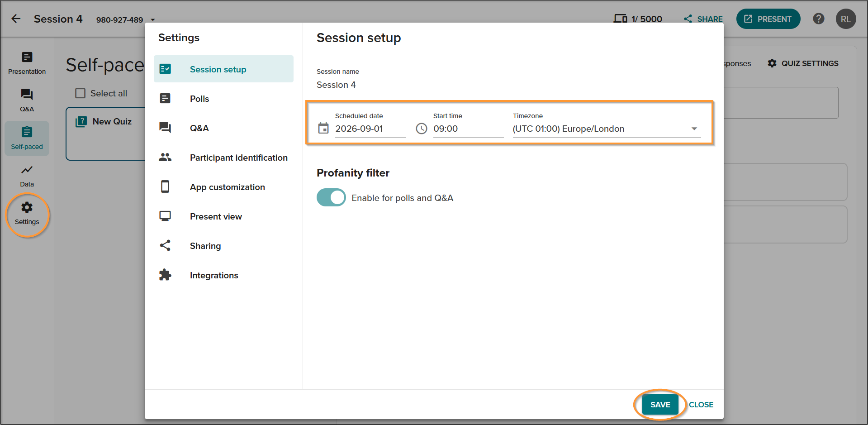Click the Session name input field
The width and height of the screenshot is (868, 425).
(508, 85)
